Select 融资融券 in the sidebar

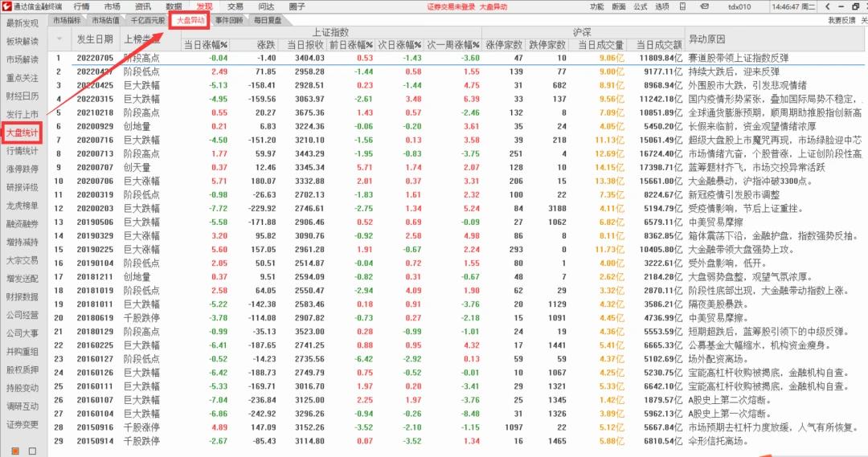pos(23,224)
